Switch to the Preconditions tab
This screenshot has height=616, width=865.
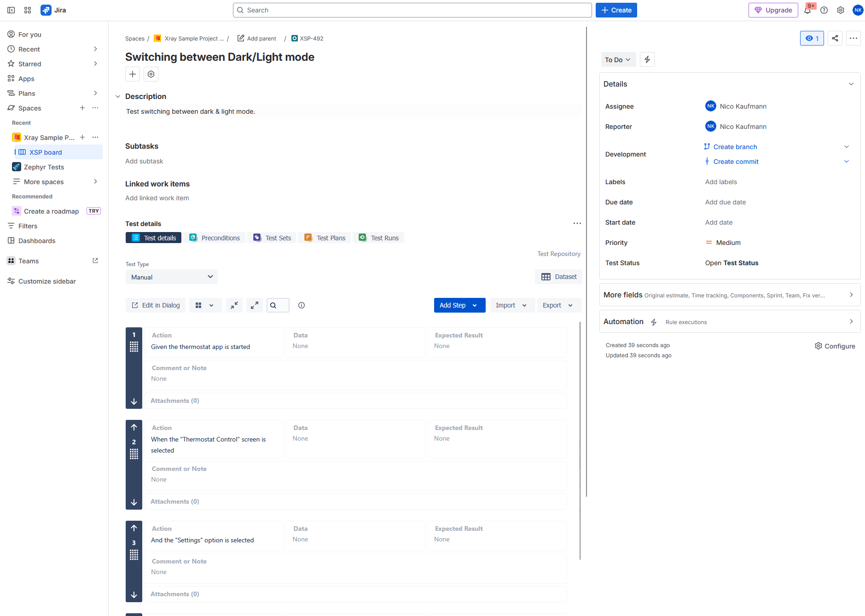(215, 238)
